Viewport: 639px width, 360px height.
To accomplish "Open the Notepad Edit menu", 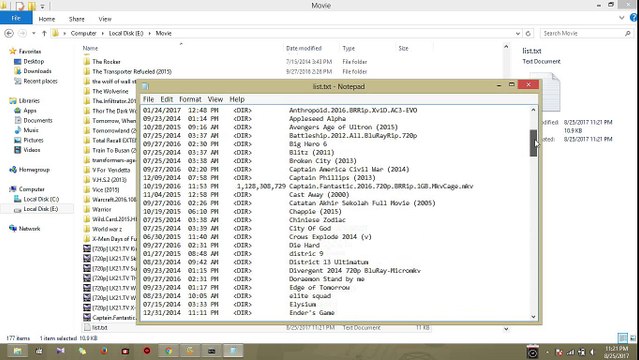I will [166, 99].
